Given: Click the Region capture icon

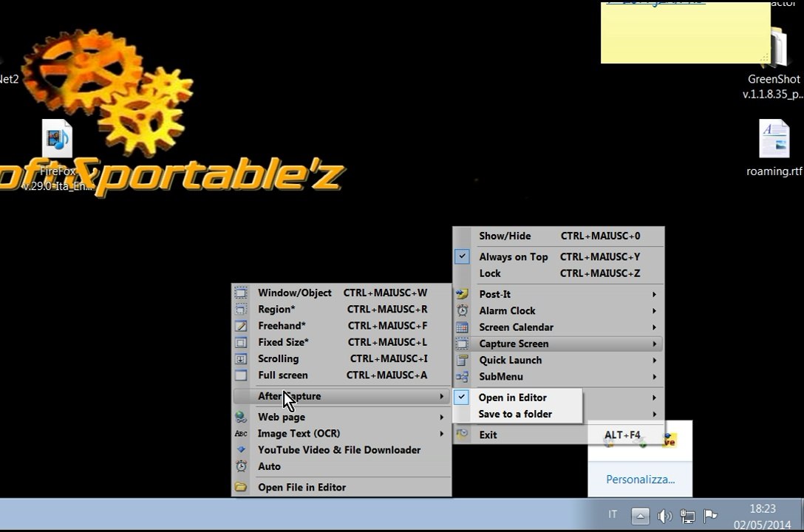Looking at the screenshot, I should (240, 309).
